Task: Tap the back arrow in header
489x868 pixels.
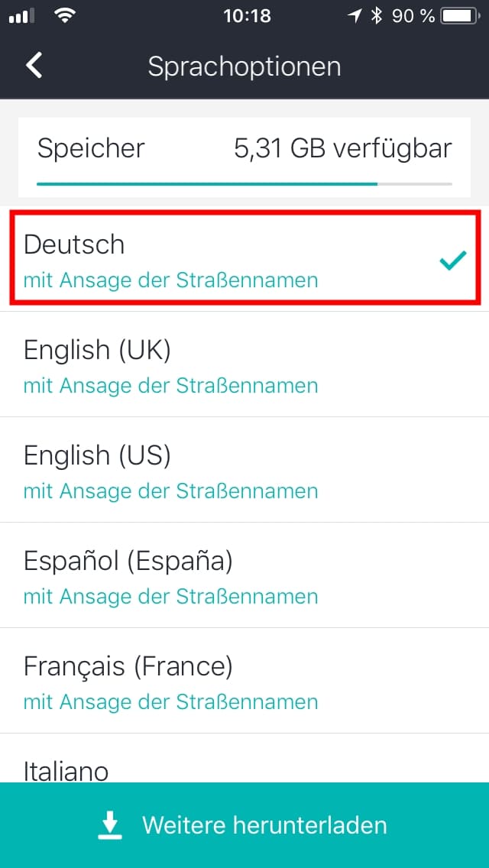Action: pos(34,66)
